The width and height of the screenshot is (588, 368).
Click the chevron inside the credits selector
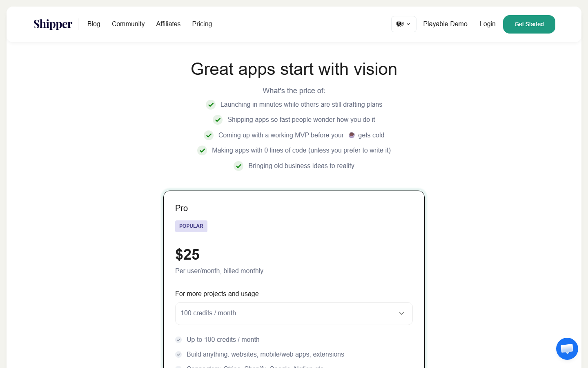401,313
